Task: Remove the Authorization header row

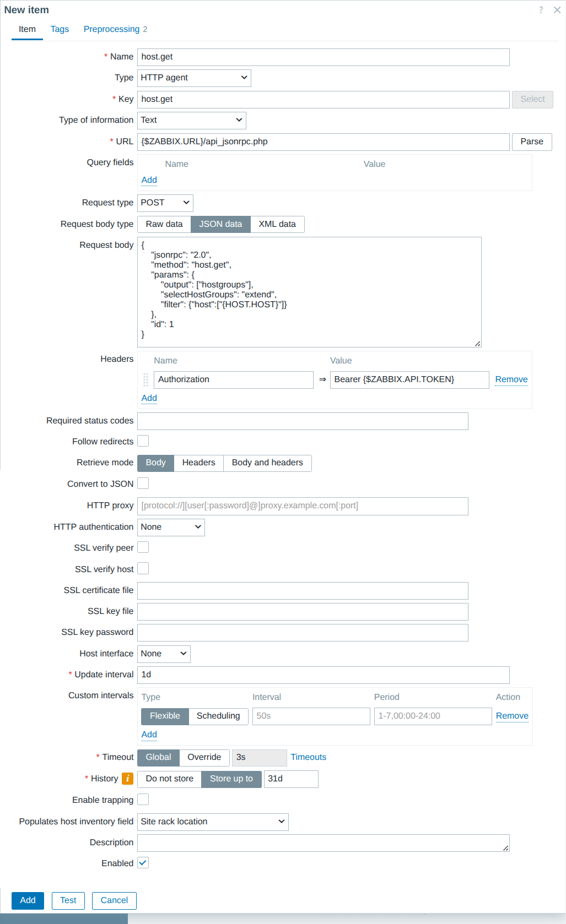Action: click(x=511, y=379)
